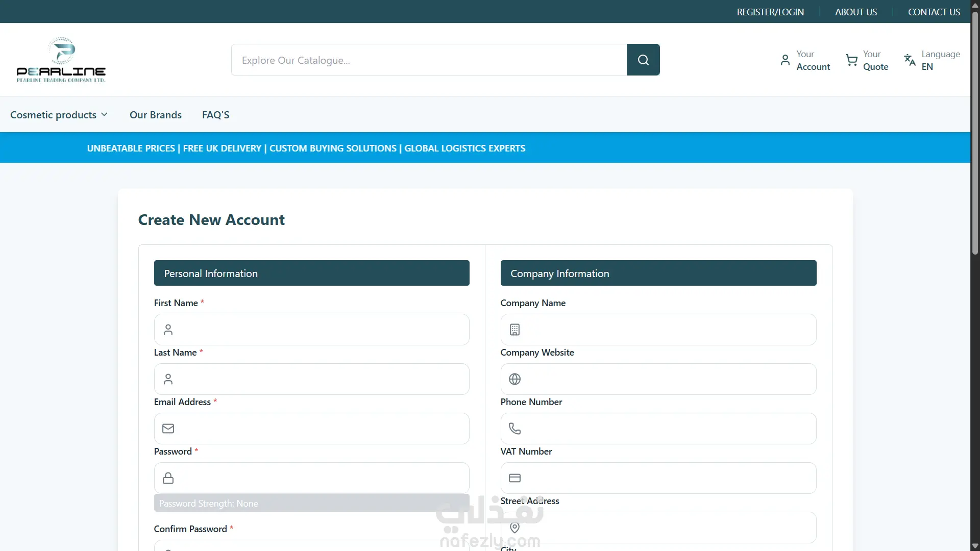Focus the Explore Our Catalogue search box
980x551 pixels.
[x=429, y=60]
